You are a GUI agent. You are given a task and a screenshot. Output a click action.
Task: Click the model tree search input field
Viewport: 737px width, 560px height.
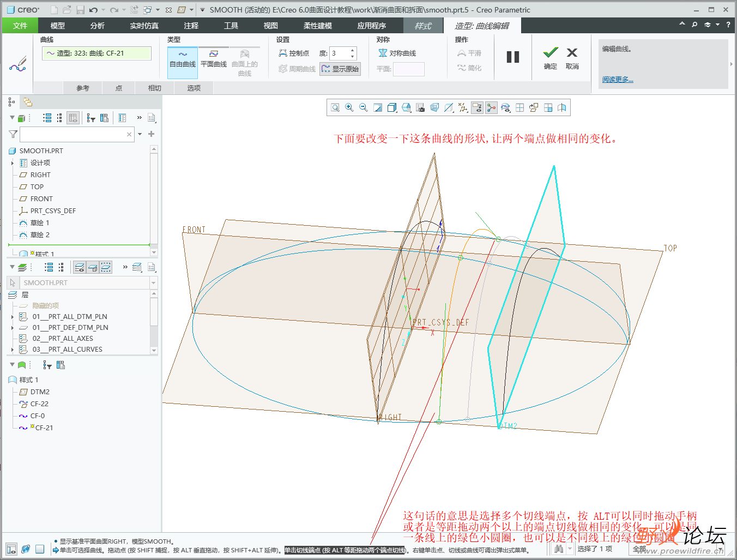[x=76, y=134]
